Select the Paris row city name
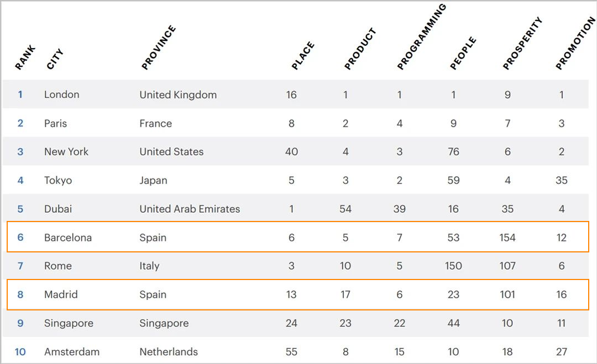Image resolution: width=597 pixels, height=364 pixels. [56, 123]
